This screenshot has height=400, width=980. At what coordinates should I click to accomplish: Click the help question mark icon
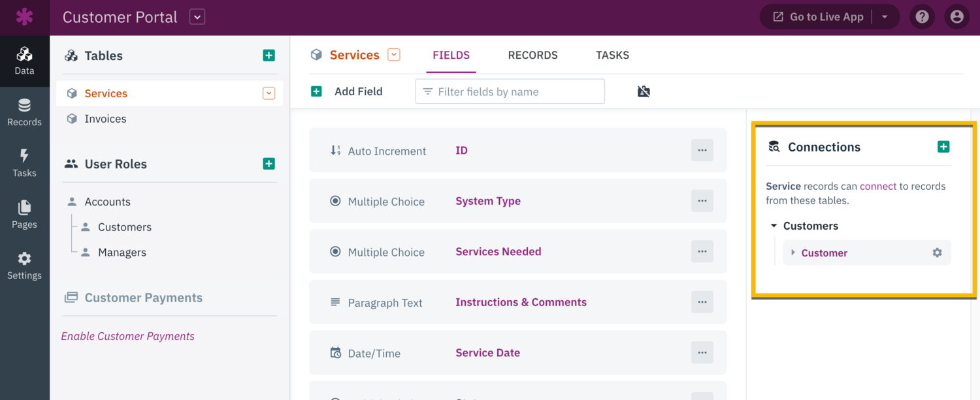pyautogui.click(x=922, y=17)
